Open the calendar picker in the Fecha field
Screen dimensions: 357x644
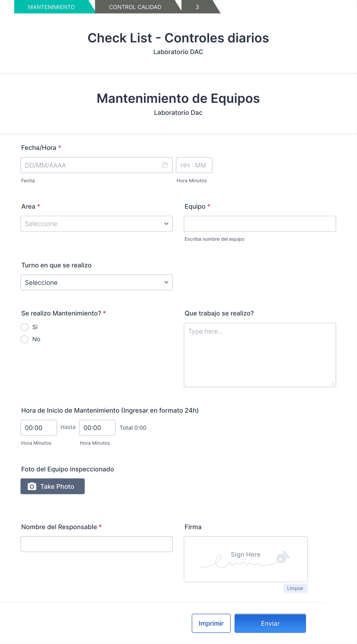coord(165,165)
